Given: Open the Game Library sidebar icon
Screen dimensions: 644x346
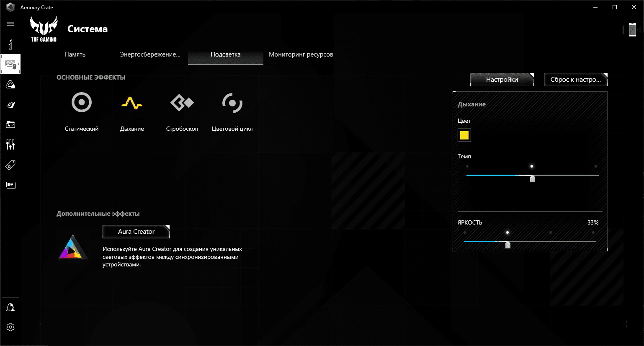Looking at the screenshot, I should (x=10, y=124).
